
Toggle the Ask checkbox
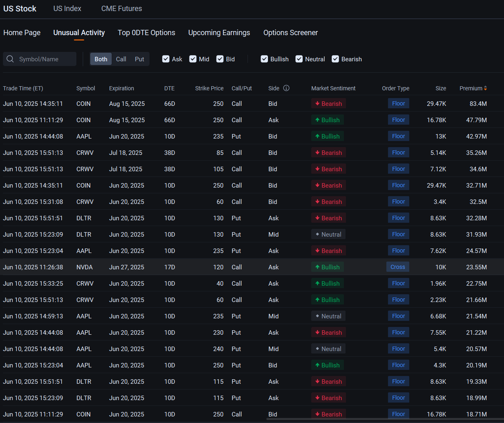[x=166, y=59]
